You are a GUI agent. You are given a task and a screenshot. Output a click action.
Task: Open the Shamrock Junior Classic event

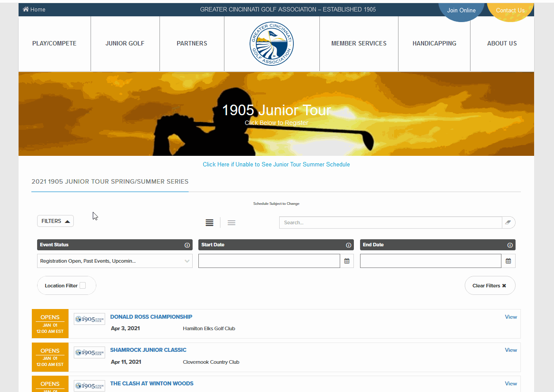click(148, 350)
